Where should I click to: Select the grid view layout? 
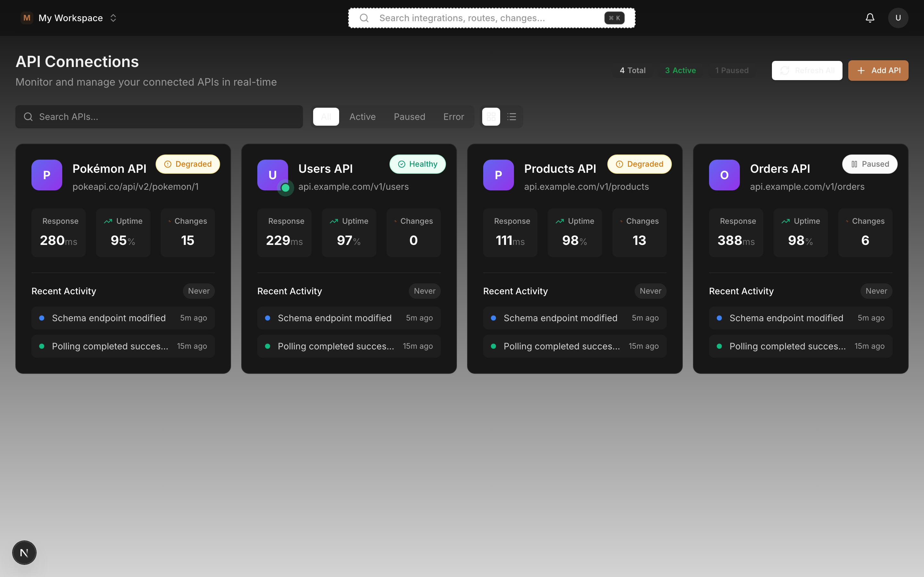[x=491, y=116]
